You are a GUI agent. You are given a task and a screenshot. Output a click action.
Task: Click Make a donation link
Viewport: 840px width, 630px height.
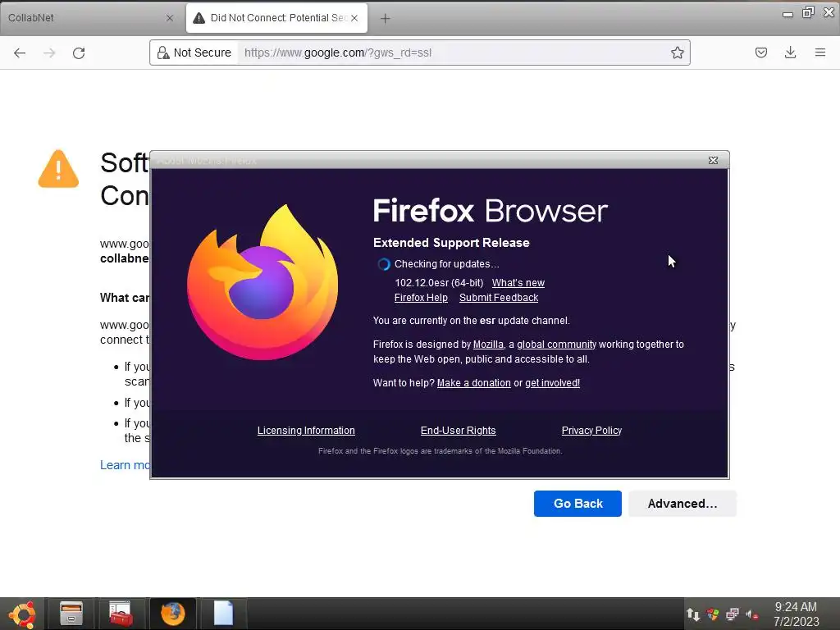pyautogui.click(x=473, y=383)
